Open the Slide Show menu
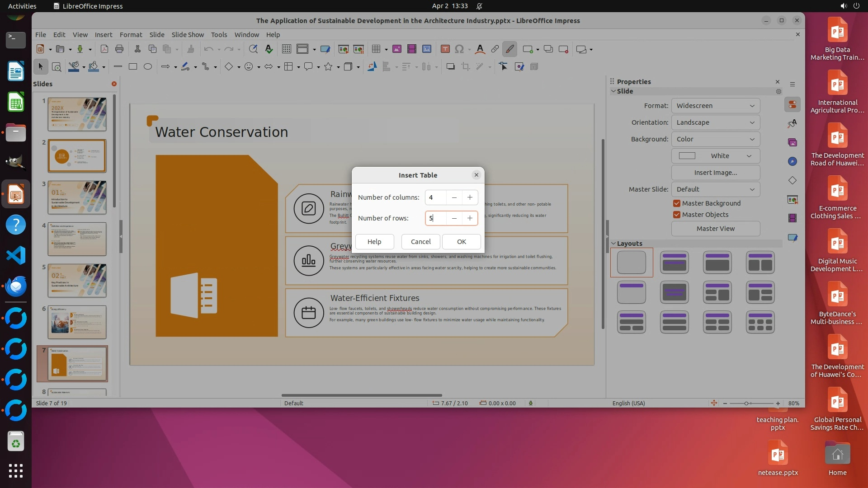Screen dimensions: 868x488 [x=187, y=34]
